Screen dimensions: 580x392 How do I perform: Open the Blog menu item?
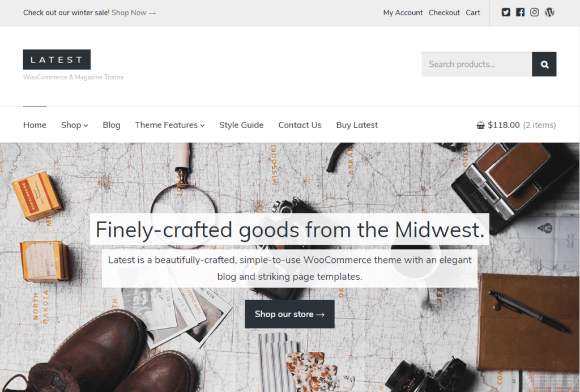(112, 125)
